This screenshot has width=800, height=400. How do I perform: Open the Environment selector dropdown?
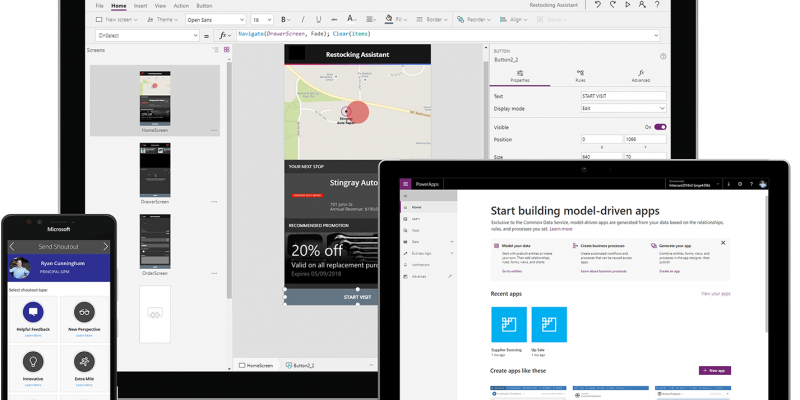point(693,184)
